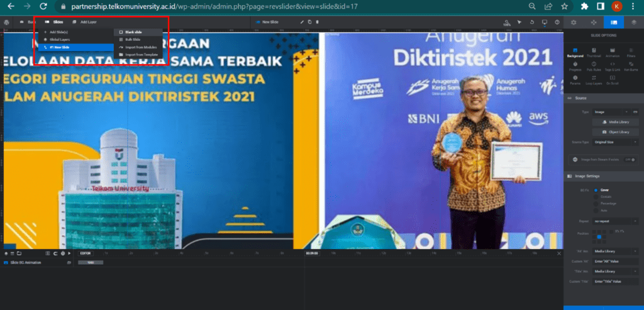Open the "Title" Attr. dropdown

tap(615, 272)
